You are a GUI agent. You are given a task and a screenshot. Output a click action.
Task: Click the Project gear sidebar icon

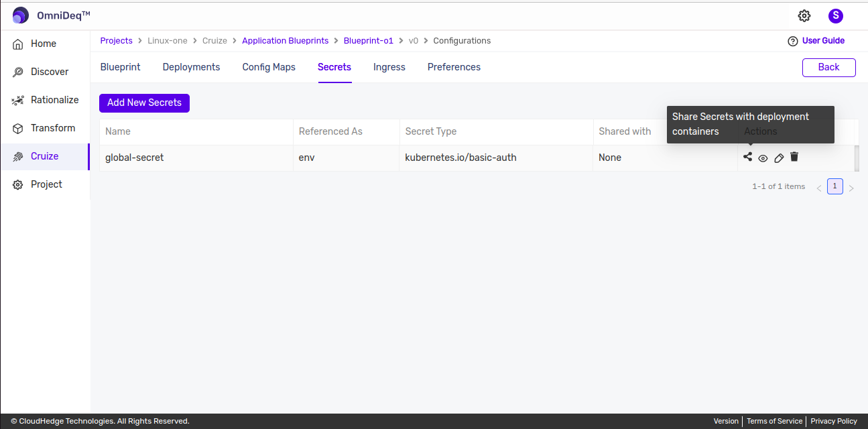17,184
